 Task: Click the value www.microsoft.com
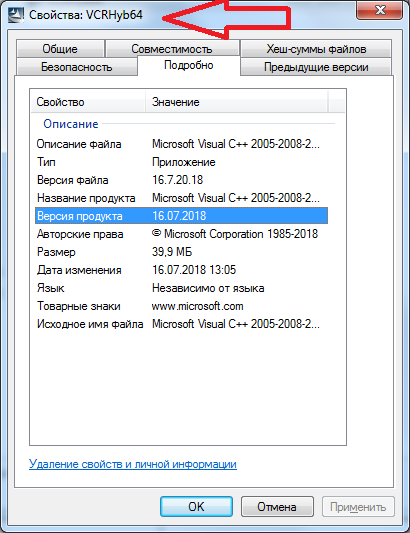(x=198, y=306)
